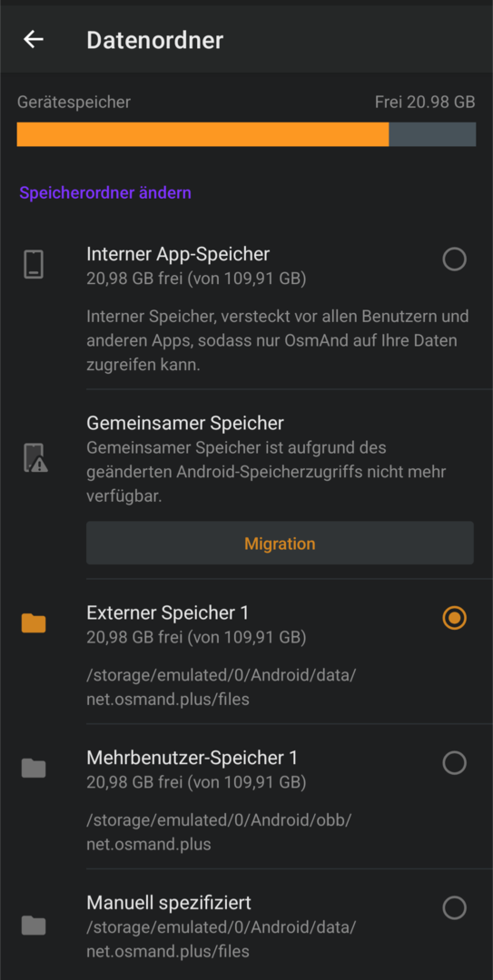Tap the gray free portion of storage bar
The width and height of the screenshot is (493, 980).
(x=432, y=134)
